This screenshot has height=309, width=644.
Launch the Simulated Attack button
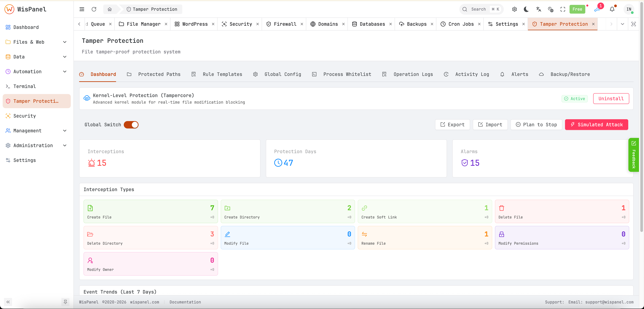pos(597,125)
